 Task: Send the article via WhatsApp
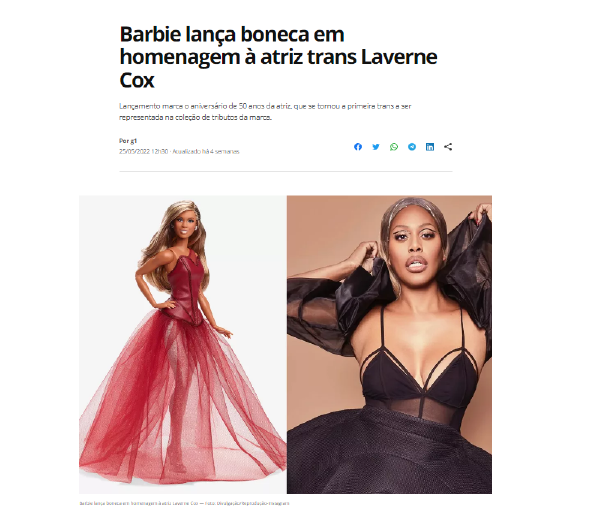(x=394, y=147)
